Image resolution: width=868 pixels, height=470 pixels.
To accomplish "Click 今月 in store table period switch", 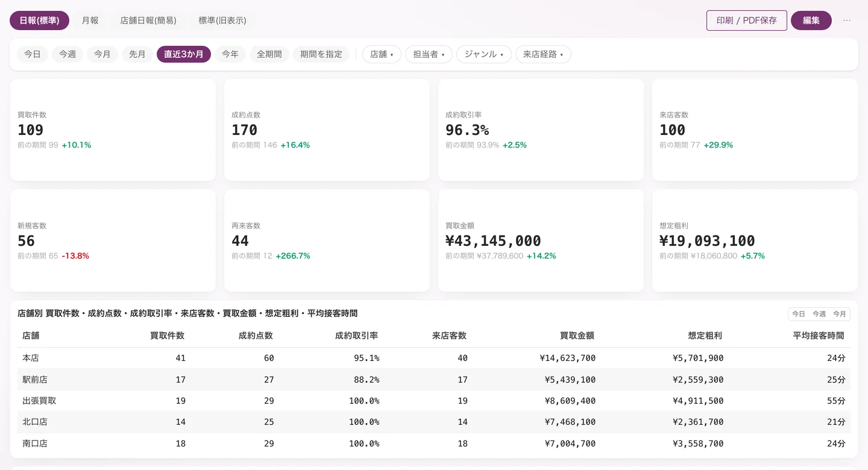I will point(840,314).
